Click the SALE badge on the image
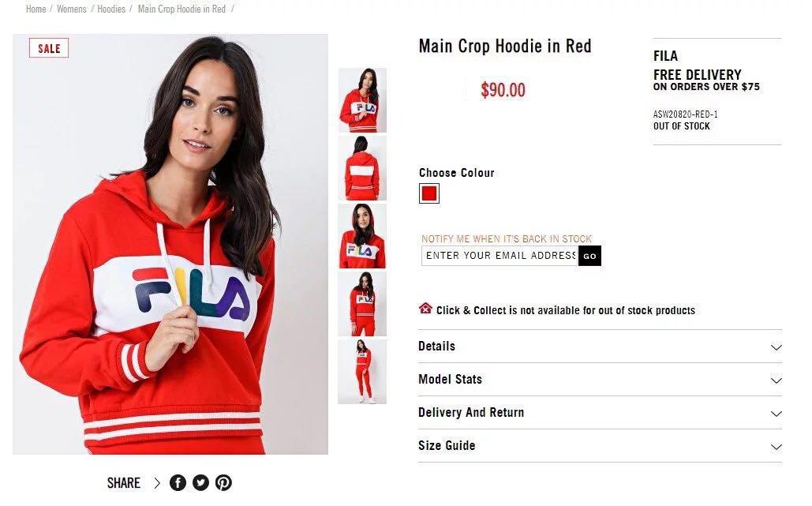812x506 pixels. [x=49, y=48]
